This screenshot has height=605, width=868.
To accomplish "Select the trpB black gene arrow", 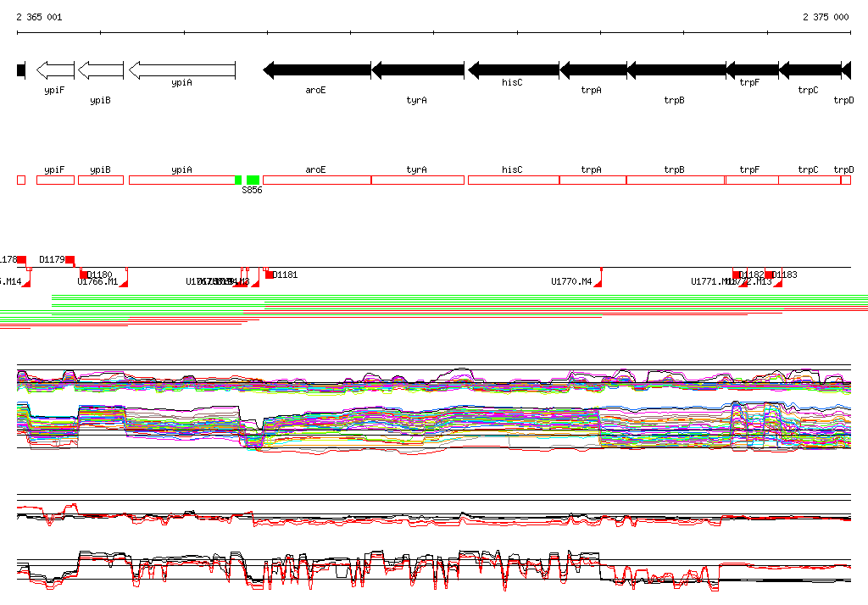I will click(676, 69).
